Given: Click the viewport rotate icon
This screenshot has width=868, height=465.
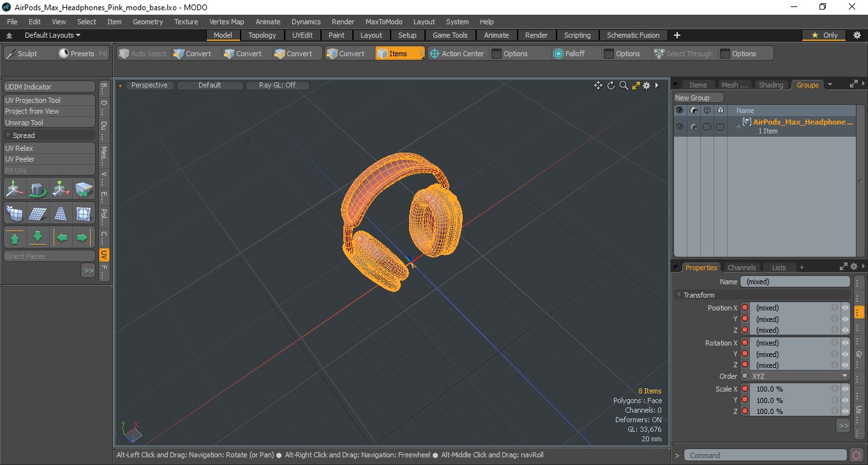Looking at the screenshot, I should 611,86.
